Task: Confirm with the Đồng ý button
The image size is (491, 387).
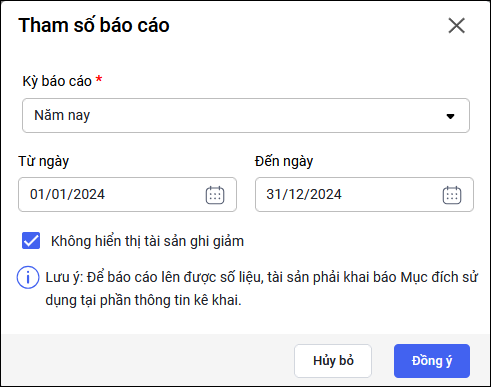Action: pyautogui.click(x=432, y=361)
